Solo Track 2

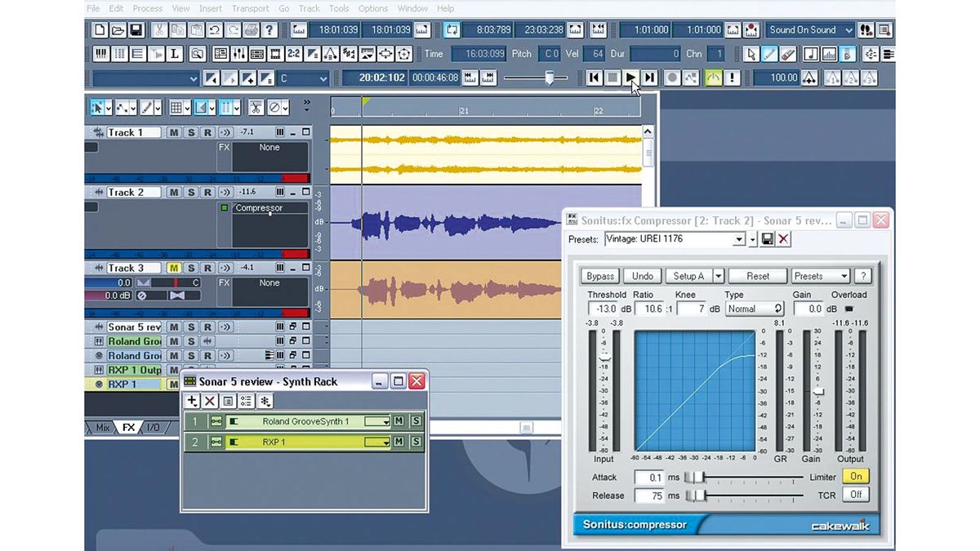[190, 191]
